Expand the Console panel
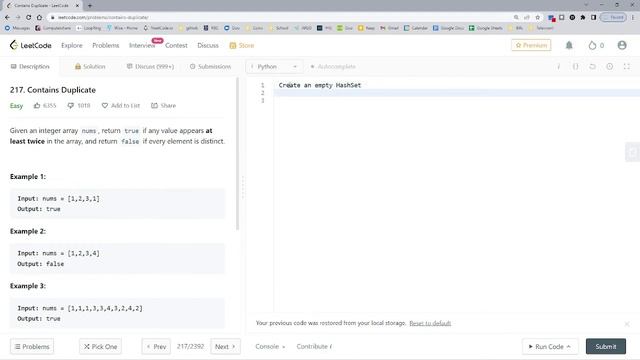The image size is (640, 360). pos(270,347)
